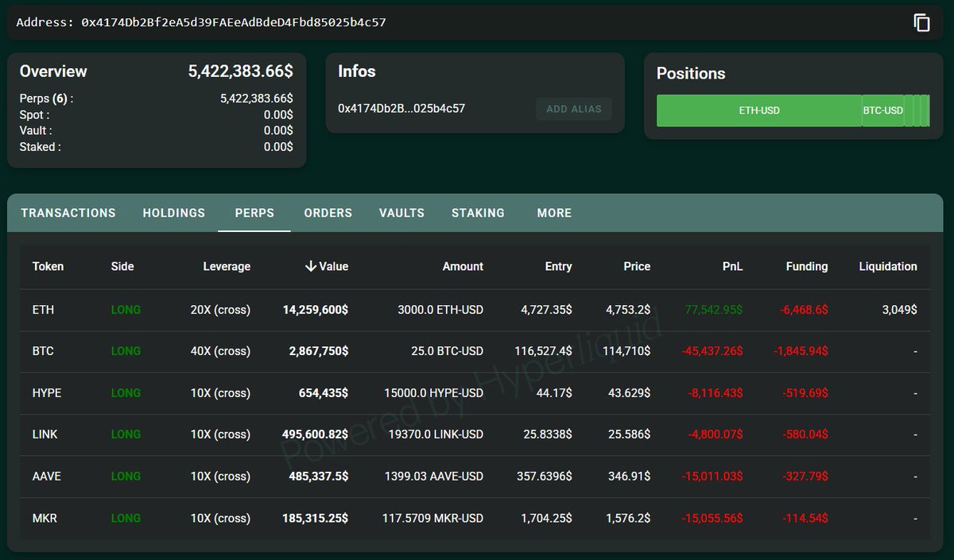Sort by the Entry column header
954x560 pixels.
(x=558, y=266)
